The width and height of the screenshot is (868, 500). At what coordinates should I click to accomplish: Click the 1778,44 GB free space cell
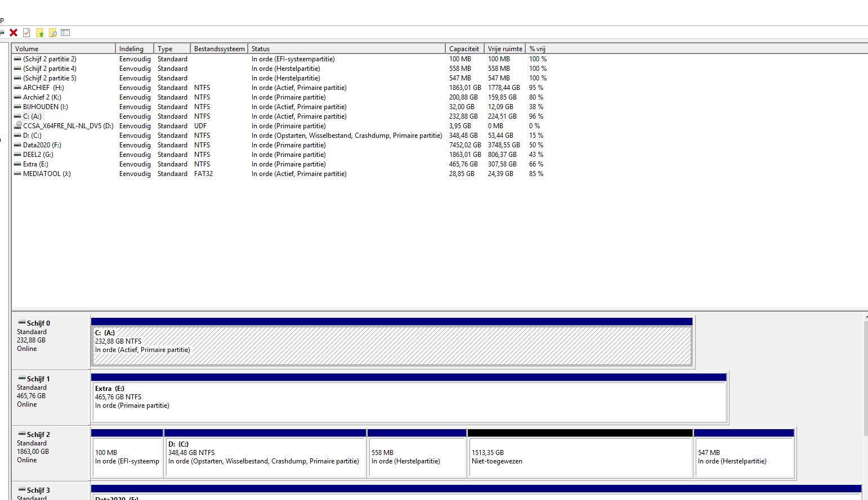pos(504,88)
